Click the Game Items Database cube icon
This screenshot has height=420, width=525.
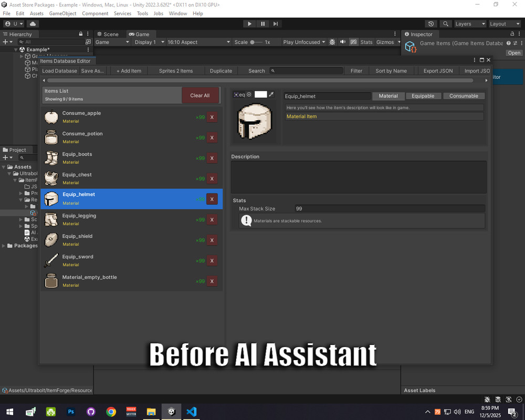[410, 46]
